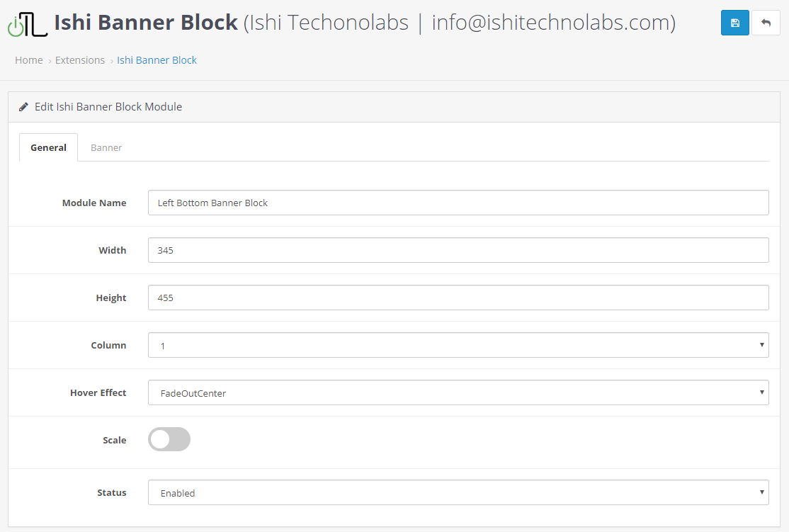789x532 pixels.
Task: Expand the Hover Effect dropdown
Action: click(458, 392)
